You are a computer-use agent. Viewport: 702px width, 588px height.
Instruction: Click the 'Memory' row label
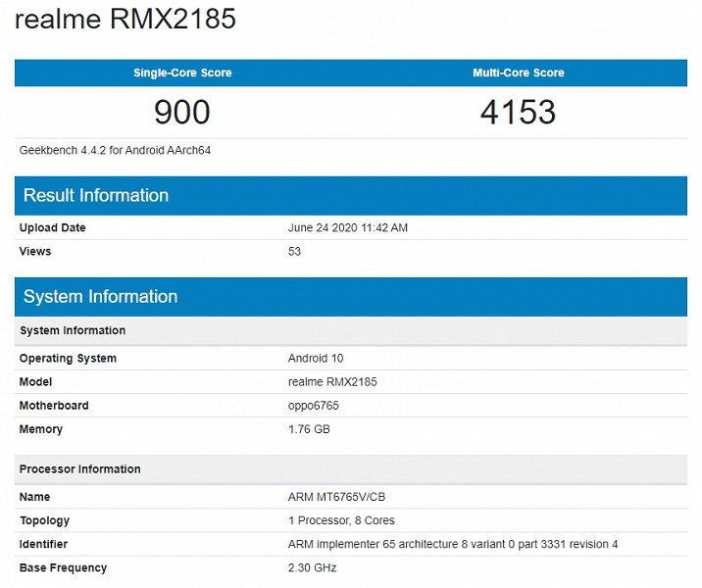click(41, 429)
